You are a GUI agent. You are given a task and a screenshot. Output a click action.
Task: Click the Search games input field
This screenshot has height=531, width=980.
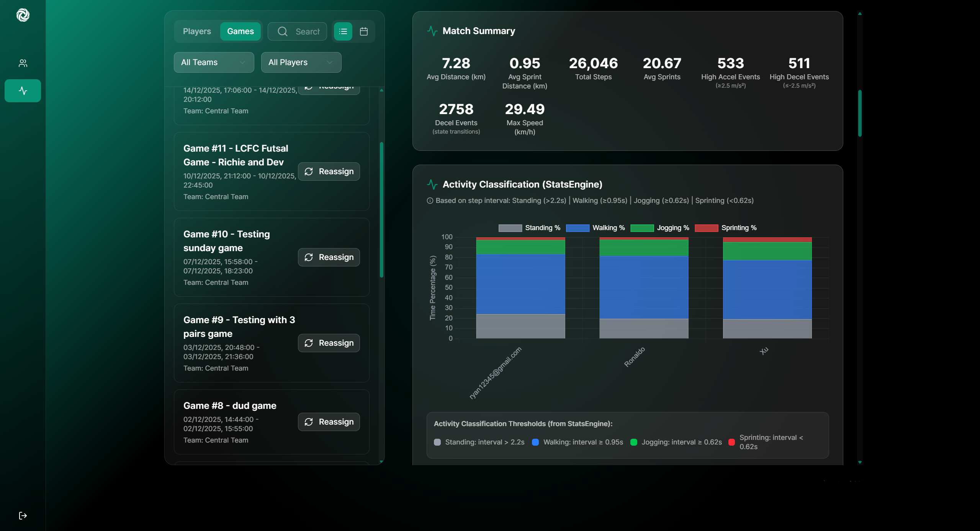306,31
